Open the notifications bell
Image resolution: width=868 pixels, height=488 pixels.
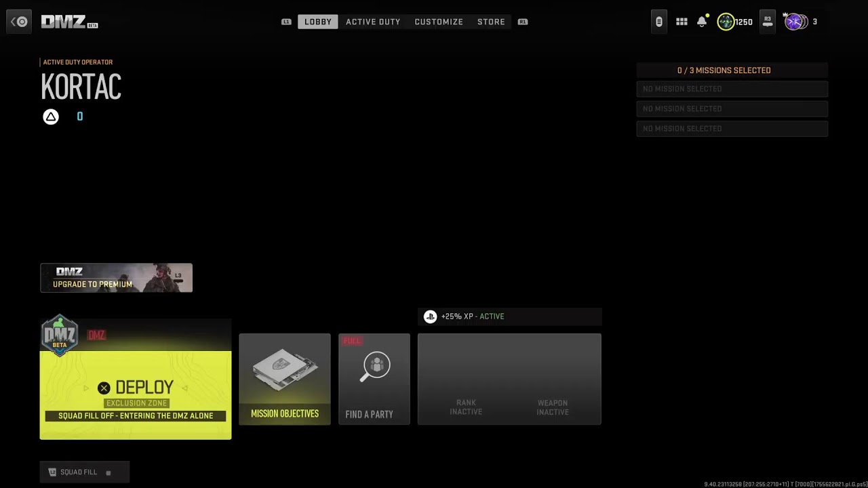tap(702, 22)
